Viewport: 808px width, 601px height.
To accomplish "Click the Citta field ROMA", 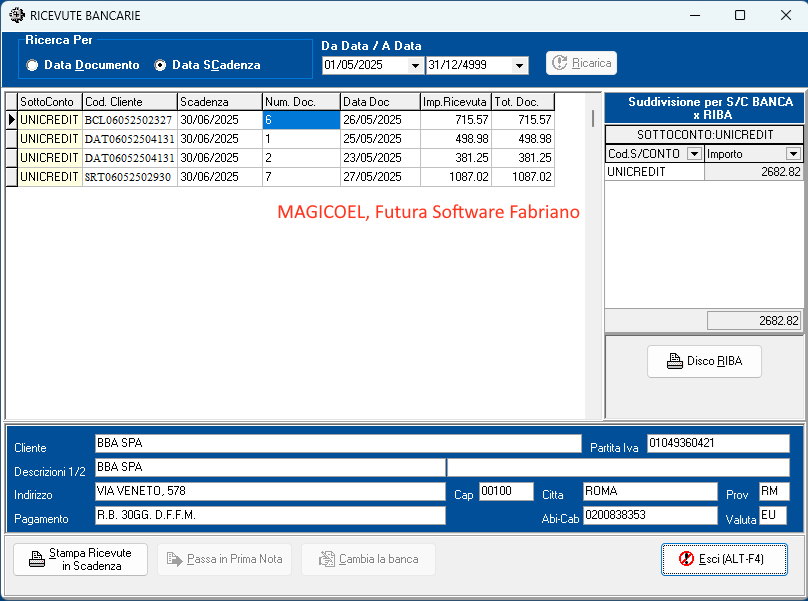I will click(650, 491).
